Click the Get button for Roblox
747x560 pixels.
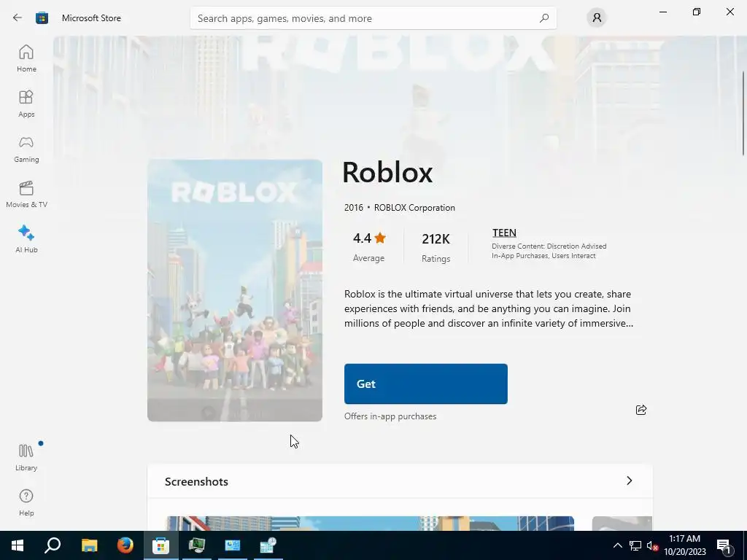click(426, 384)
